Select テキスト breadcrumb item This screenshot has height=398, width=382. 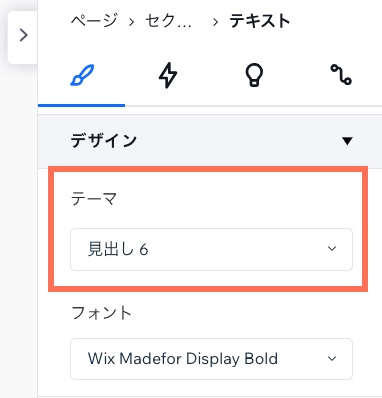coord(260,21)
